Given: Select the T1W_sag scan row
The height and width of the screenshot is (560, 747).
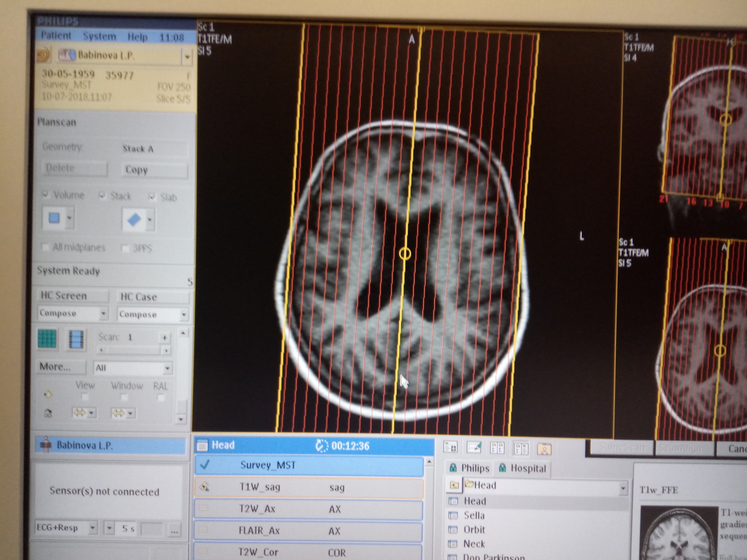Looking at the screenshot, I should point(309,487).
